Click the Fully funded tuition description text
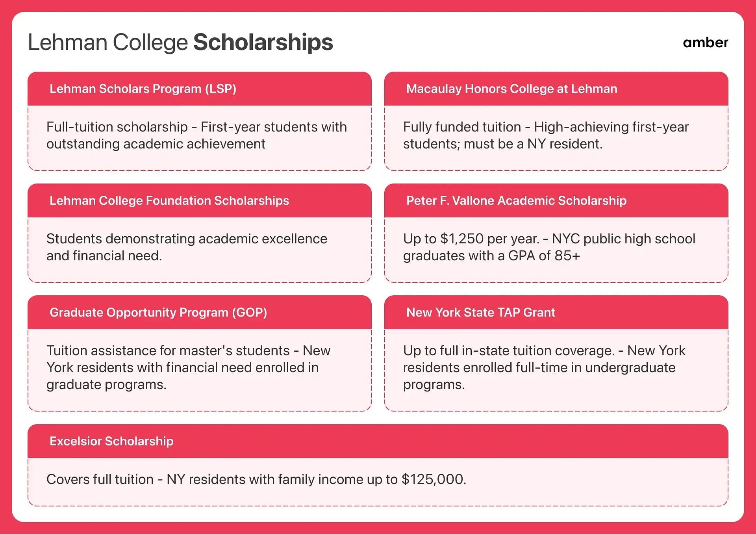Image resolution: width=756 pixels, height=534 pixels. click(546, 135)
